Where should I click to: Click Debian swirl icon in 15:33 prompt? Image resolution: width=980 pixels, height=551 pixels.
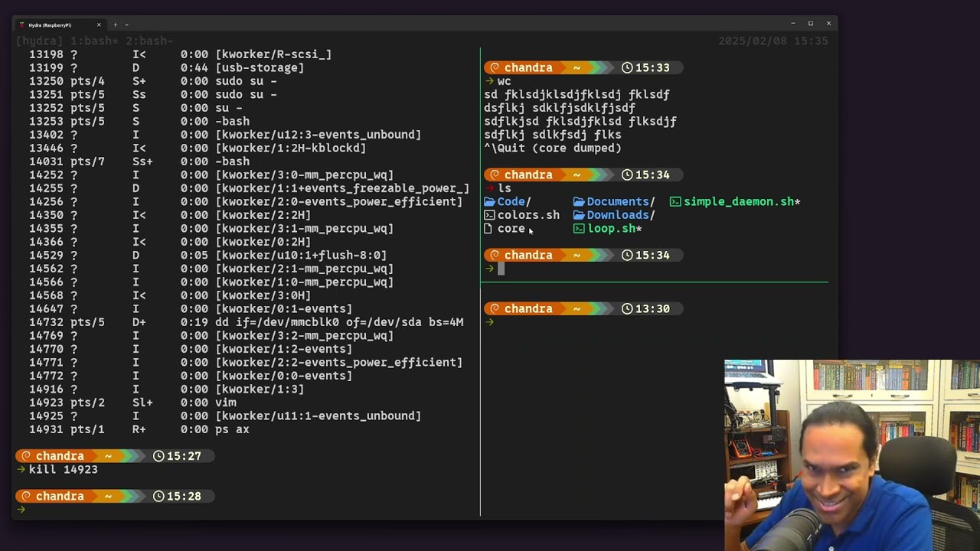click(495, 67)
